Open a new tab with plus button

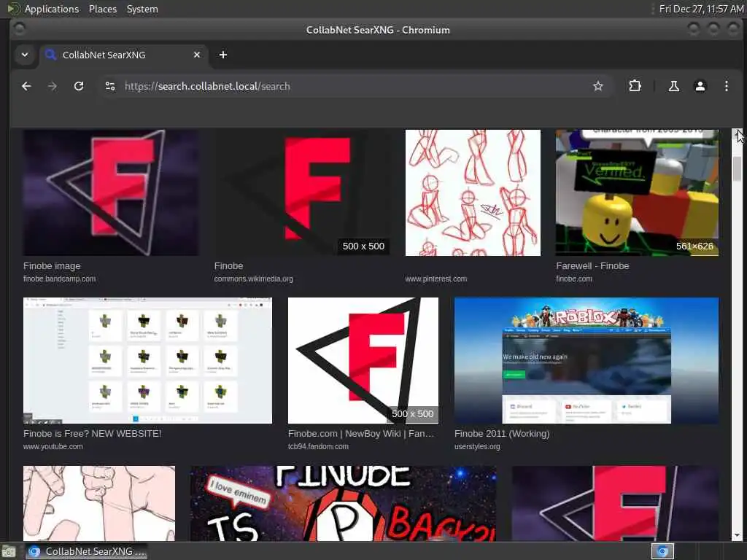223,55
